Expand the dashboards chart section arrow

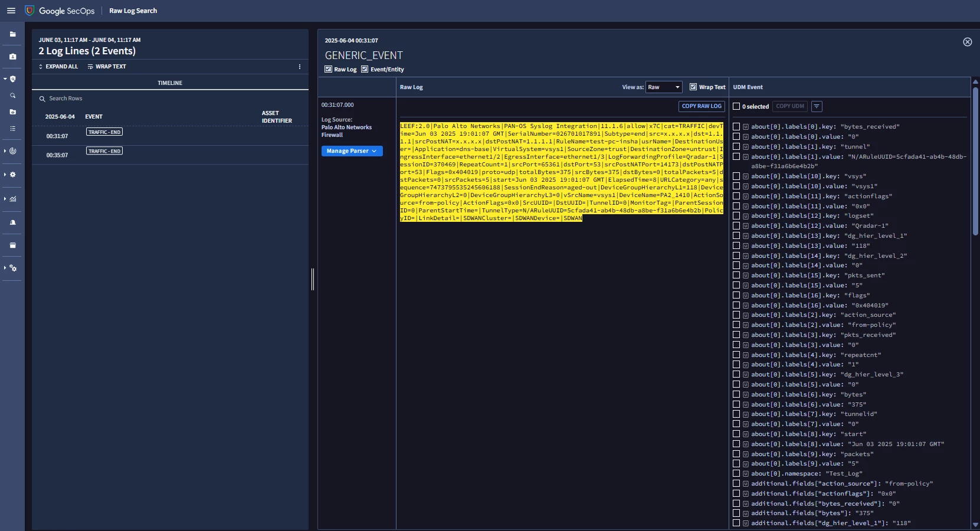click(x=5, y=199)
